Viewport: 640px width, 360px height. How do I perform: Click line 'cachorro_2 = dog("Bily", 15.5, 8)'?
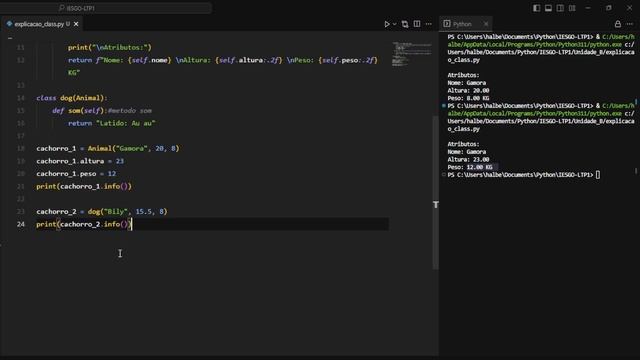click(x=102, y=211)
